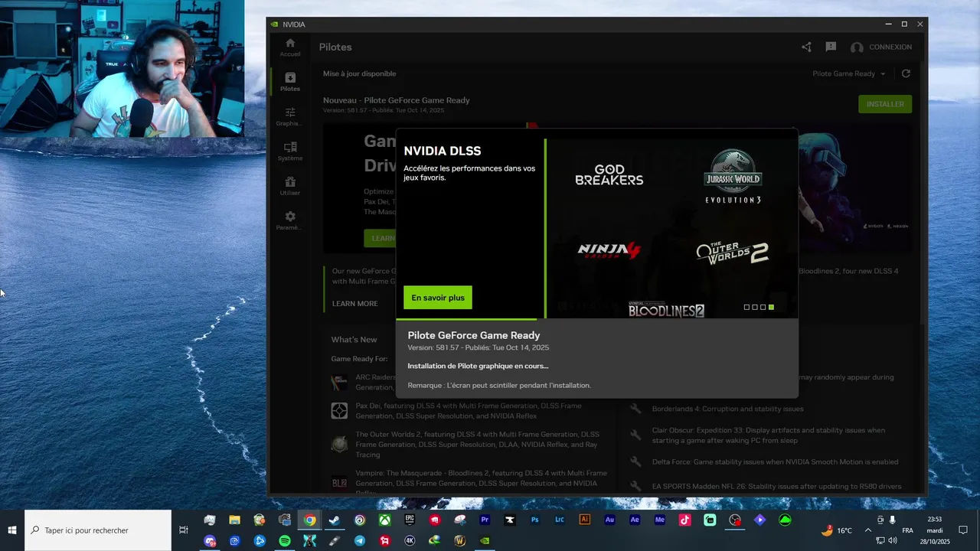Open the Système sidebar section
This screenshot has width=980, height=551.
pyautogui.click(x=290, y=151)
